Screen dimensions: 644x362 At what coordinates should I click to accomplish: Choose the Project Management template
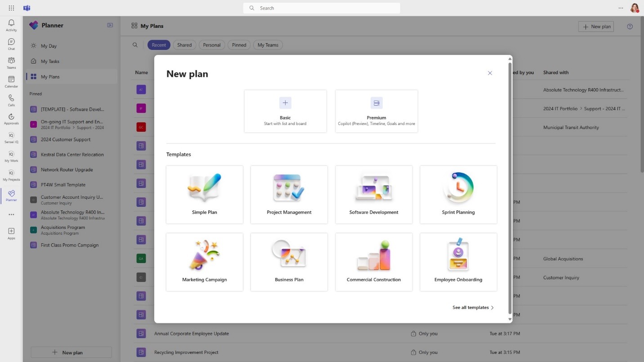(289, 195)
